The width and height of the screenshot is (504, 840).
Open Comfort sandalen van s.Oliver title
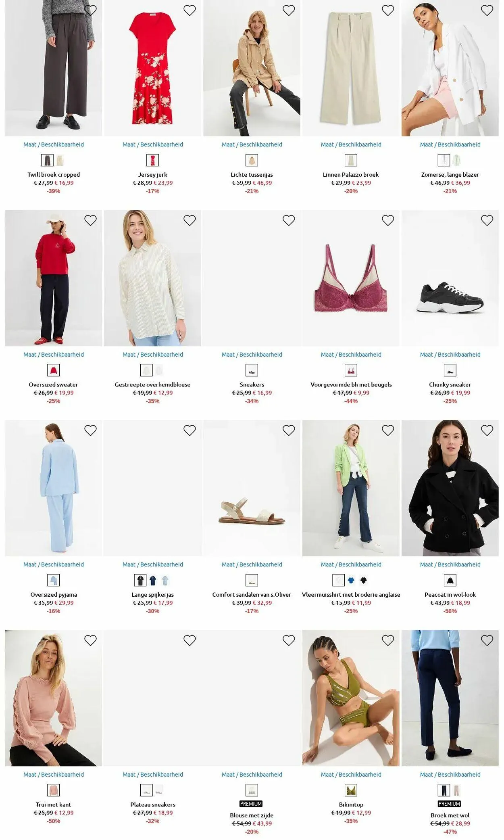click(x=252, y=595)
